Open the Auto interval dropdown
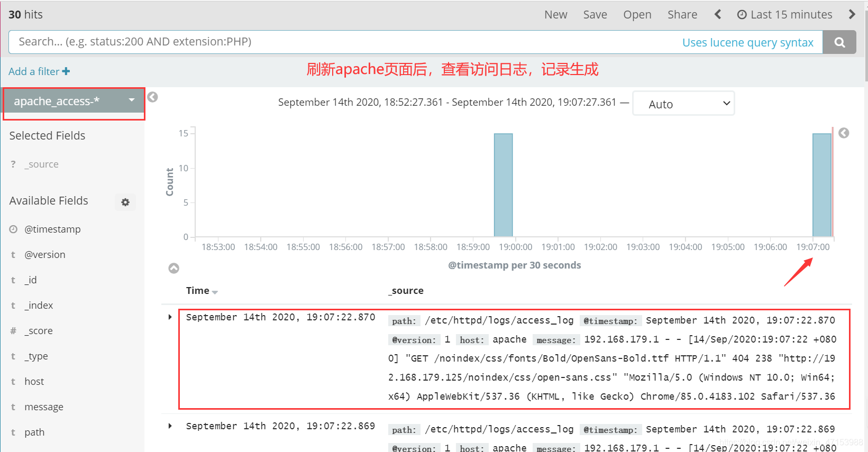 683,104
